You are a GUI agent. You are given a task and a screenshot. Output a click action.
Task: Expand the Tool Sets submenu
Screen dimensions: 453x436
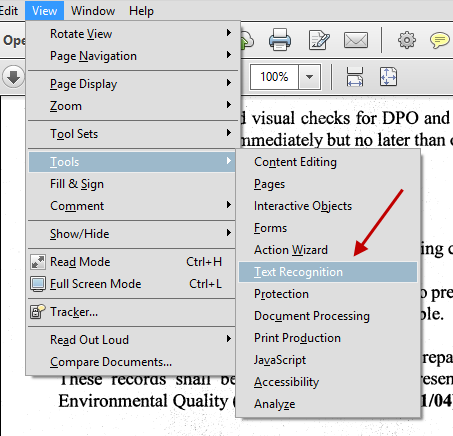pyautogui.click(x=133, y=134)
